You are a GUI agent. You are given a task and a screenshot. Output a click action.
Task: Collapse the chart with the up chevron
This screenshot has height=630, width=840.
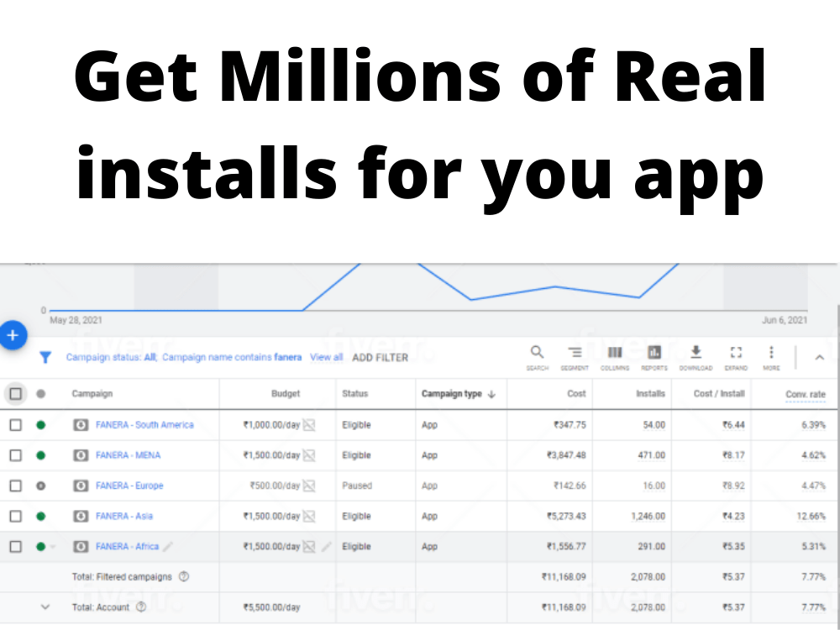click(x=819, y=357)
